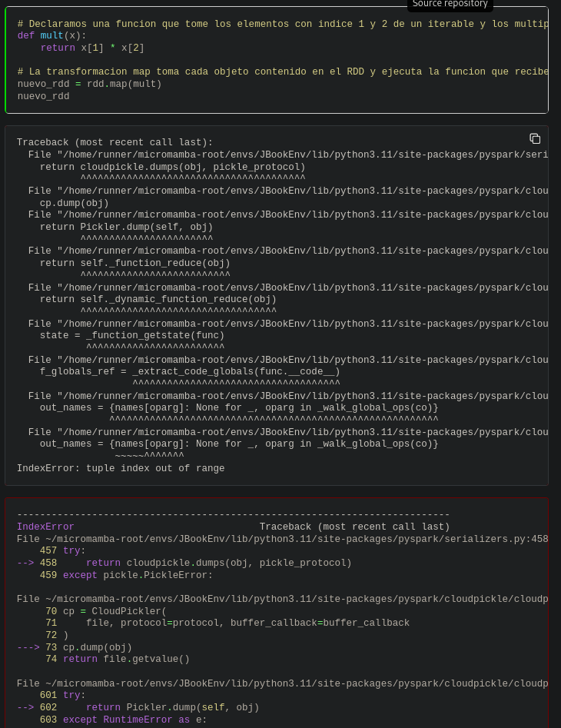Click 'return self._dynamic_function_reduce(obj)' line
This screenshot has width=561, height=728.
158,300
